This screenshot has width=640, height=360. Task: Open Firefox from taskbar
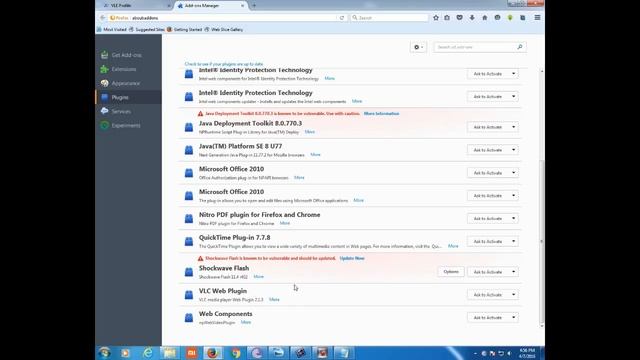click(212, 353)
